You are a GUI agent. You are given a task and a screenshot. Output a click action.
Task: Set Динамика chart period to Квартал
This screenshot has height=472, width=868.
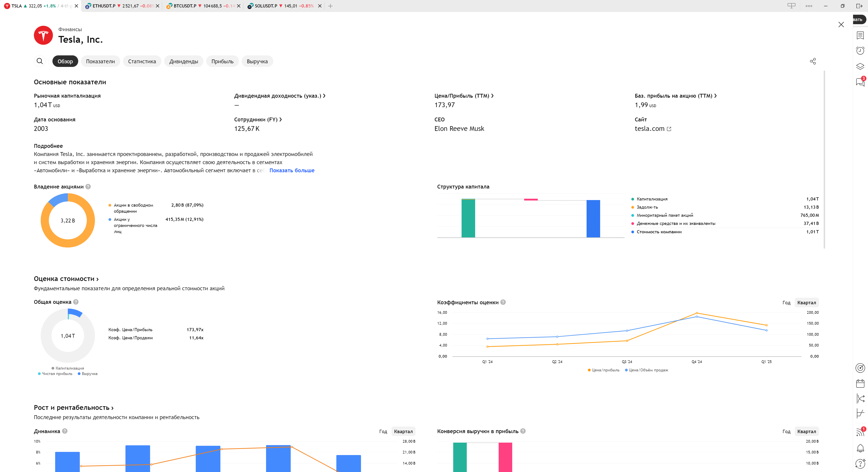[403, 431]
